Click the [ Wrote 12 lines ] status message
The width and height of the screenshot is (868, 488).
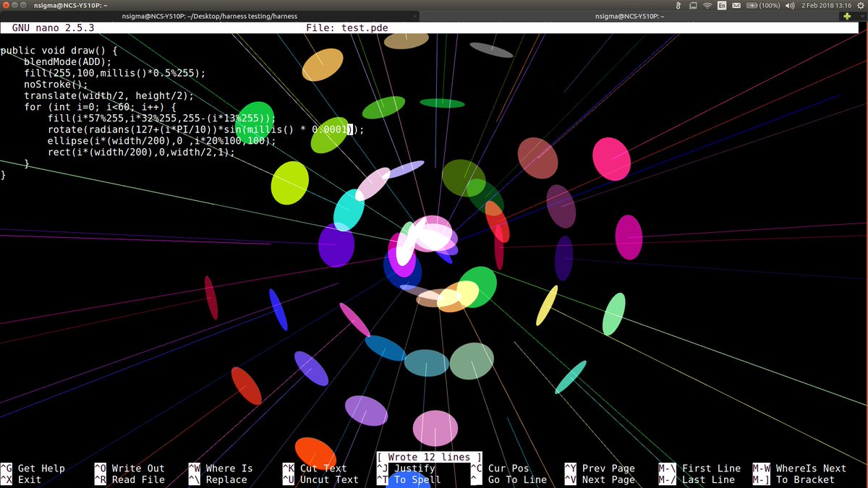(x=430, y=457)
